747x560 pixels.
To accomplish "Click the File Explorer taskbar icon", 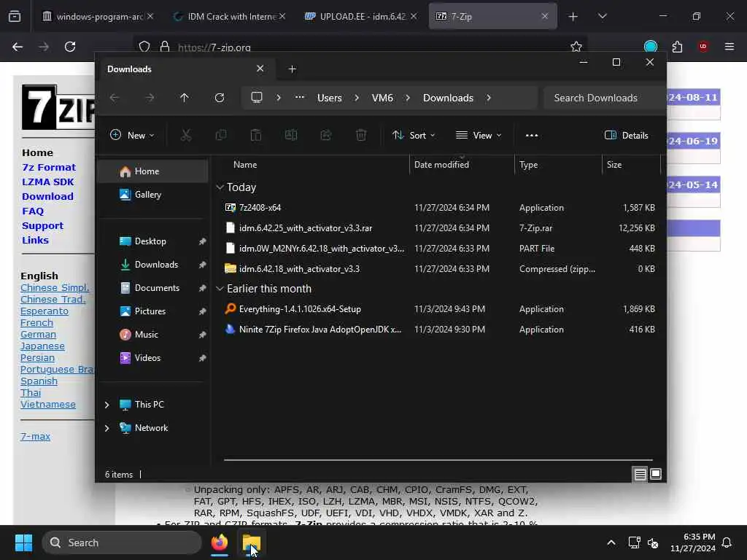I will click(x=251, y=542).
